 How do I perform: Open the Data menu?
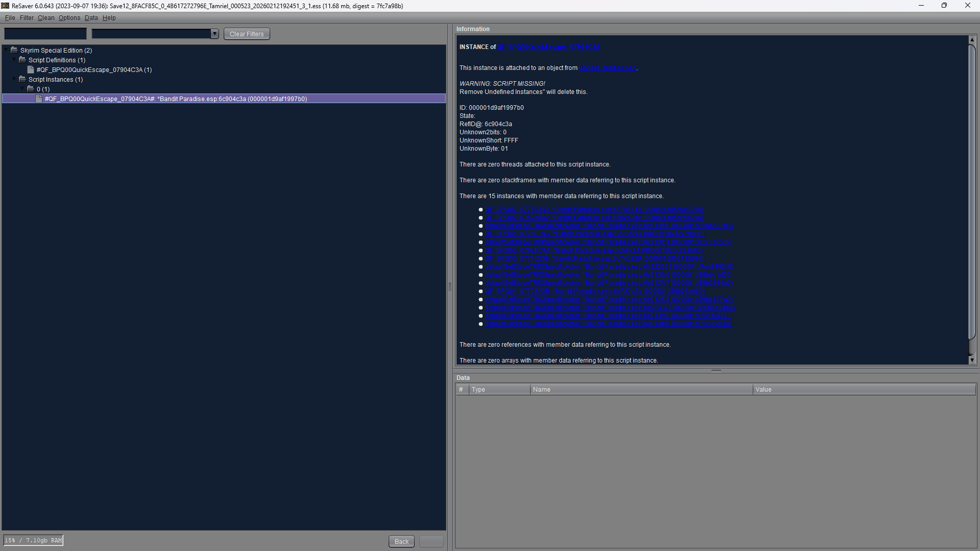pyautogui.click(x=91, y=18)
